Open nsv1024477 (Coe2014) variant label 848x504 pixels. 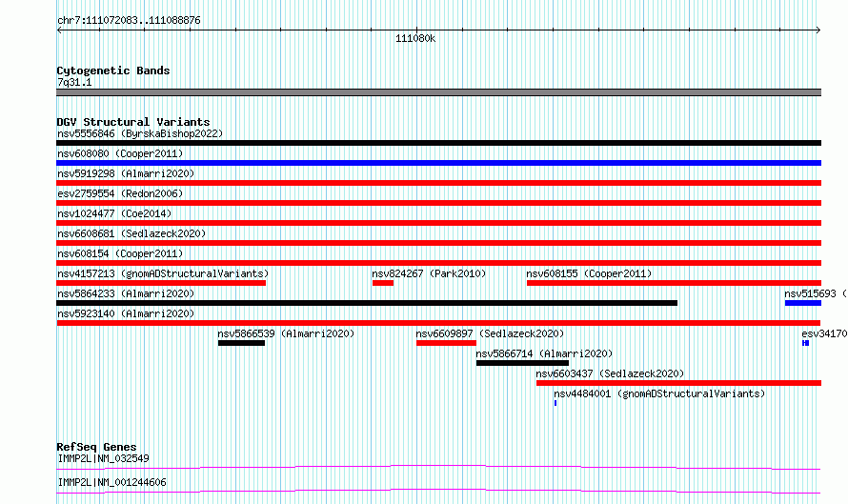tap(114, 213)
